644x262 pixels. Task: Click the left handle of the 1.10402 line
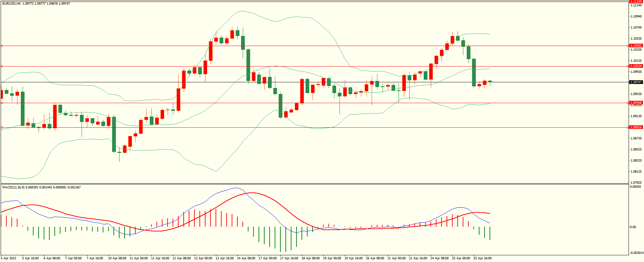(x=2, y=46)
